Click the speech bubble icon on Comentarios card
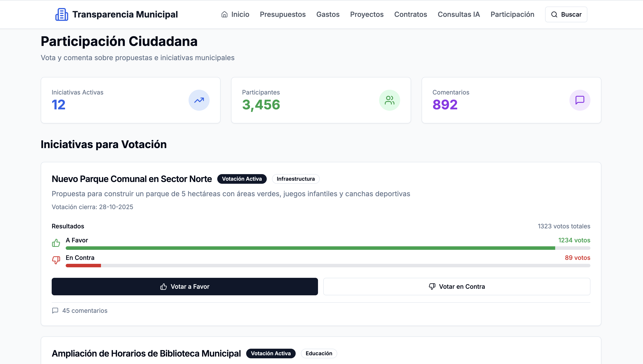The image size is (643, 364). 580,100
